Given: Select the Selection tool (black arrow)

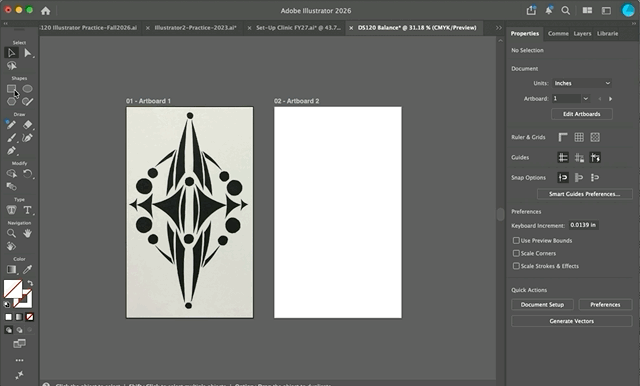Looking at the screenshot, I should pos(11,53).
